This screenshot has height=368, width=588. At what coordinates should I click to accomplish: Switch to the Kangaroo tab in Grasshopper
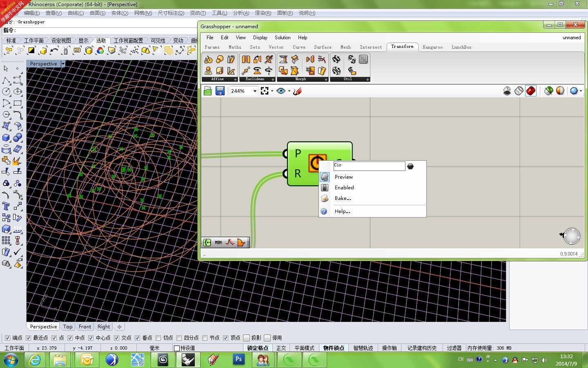(x=432, y=47)
